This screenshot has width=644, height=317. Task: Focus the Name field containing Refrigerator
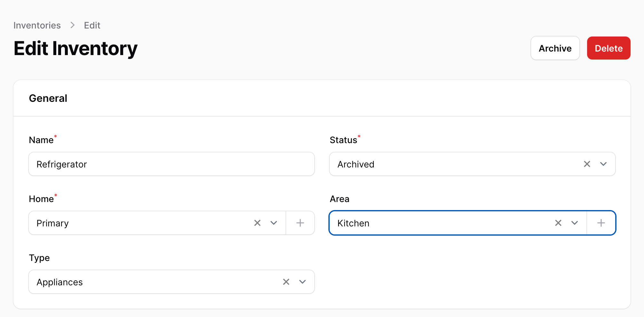pos(171,164)
